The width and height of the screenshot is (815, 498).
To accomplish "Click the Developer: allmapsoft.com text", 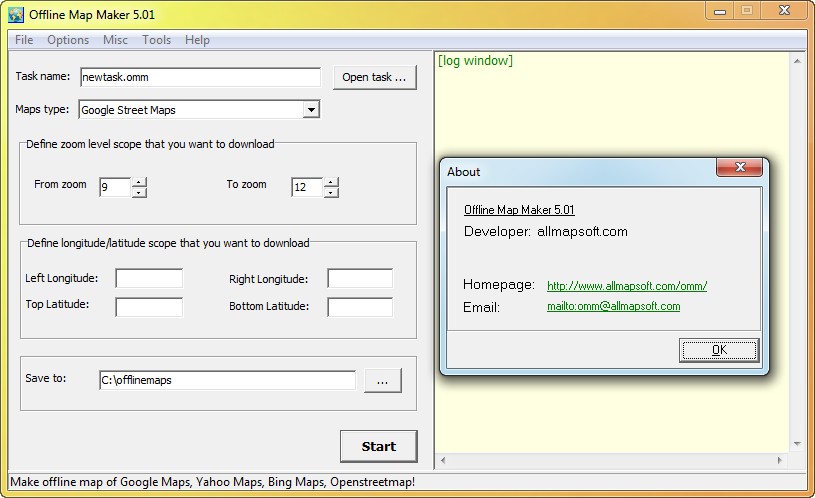I will pyautogui.click(x=546, y=231).
